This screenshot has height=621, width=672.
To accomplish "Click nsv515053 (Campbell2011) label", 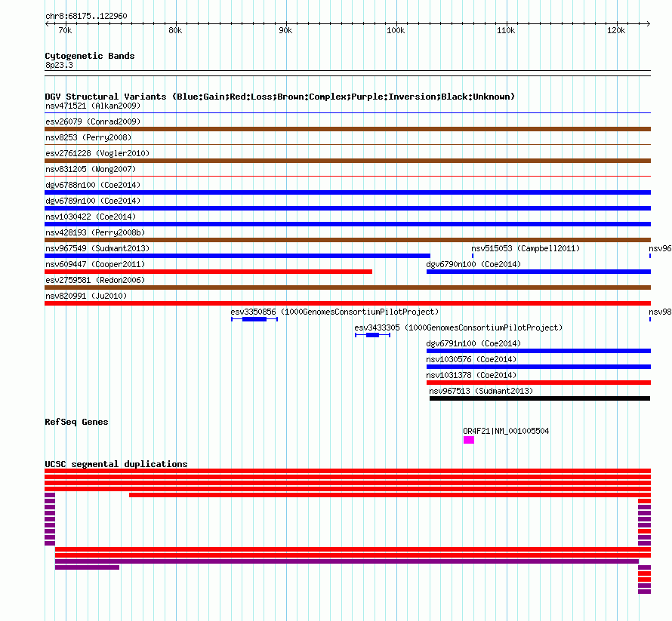I will tap(526, 248).
